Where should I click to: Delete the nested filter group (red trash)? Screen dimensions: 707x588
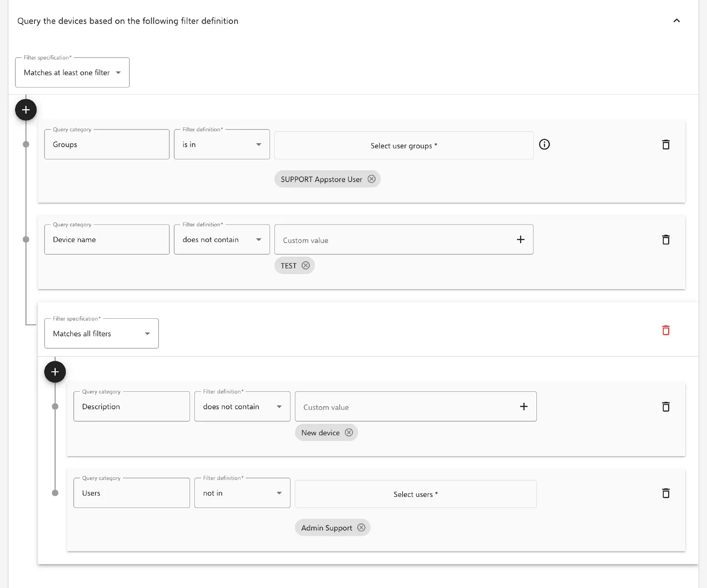click(666, 330)
